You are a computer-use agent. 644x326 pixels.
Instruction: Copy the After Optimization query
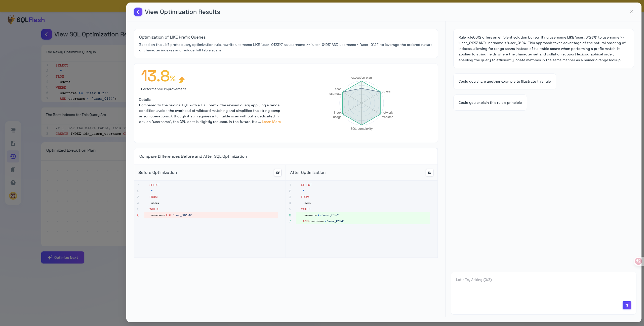click(x=429, y=173)
